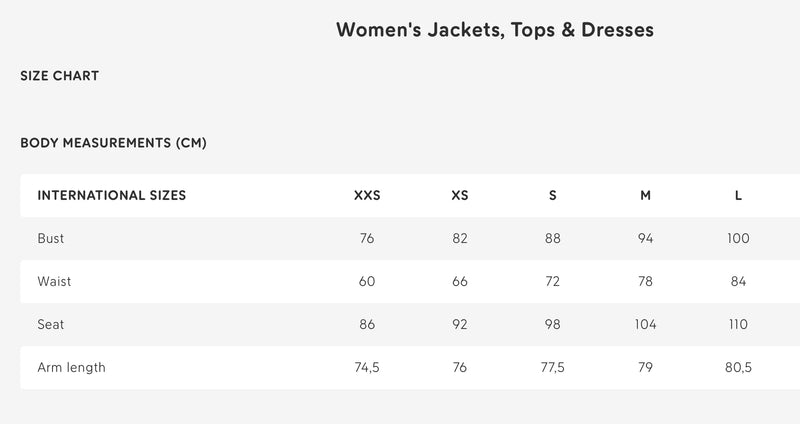Click the Bust value 100 for size L
The width and height of the screenshot is (800, 424).
[x=738, y=239]
